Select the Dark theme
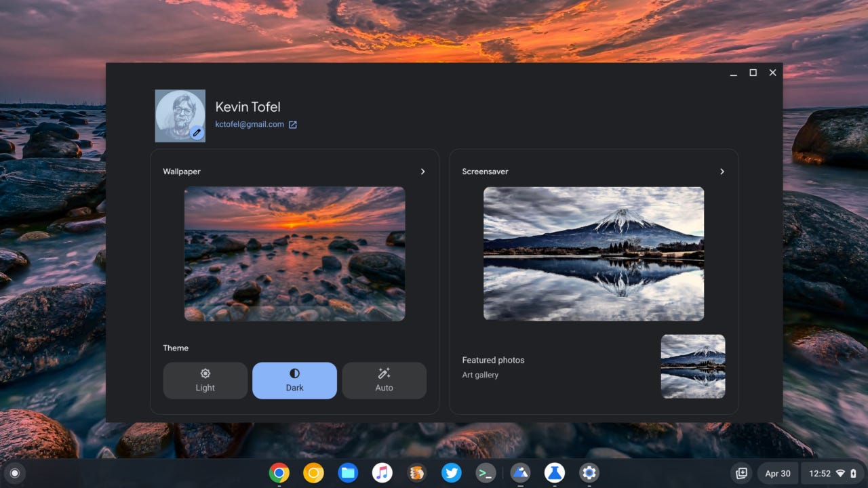The image size is (868, 488). coord(294,380)
